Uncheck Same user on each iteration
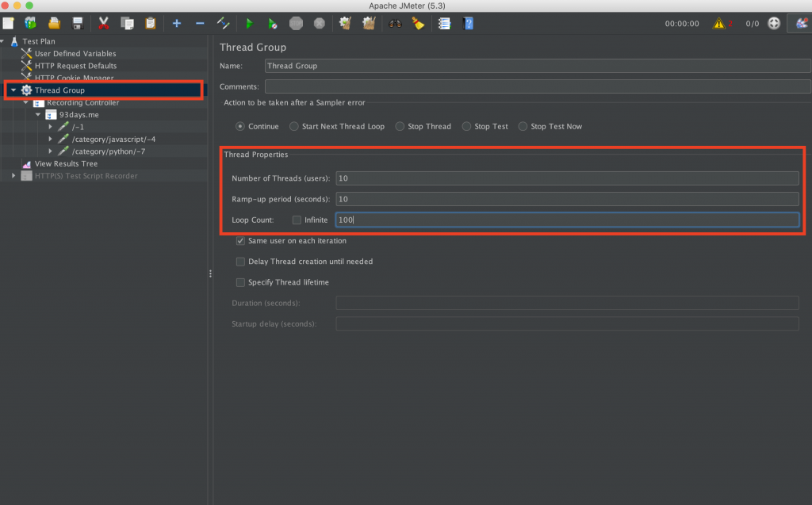The height and width of the screenshot is (505, 812). [240, 241]
